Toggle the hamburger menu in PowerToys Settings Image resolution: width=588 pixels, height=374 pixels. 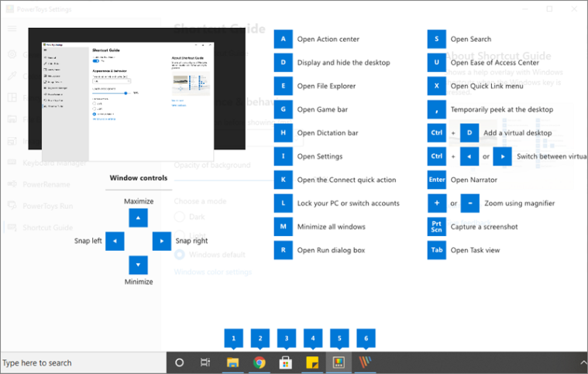(x=12, y=29)
